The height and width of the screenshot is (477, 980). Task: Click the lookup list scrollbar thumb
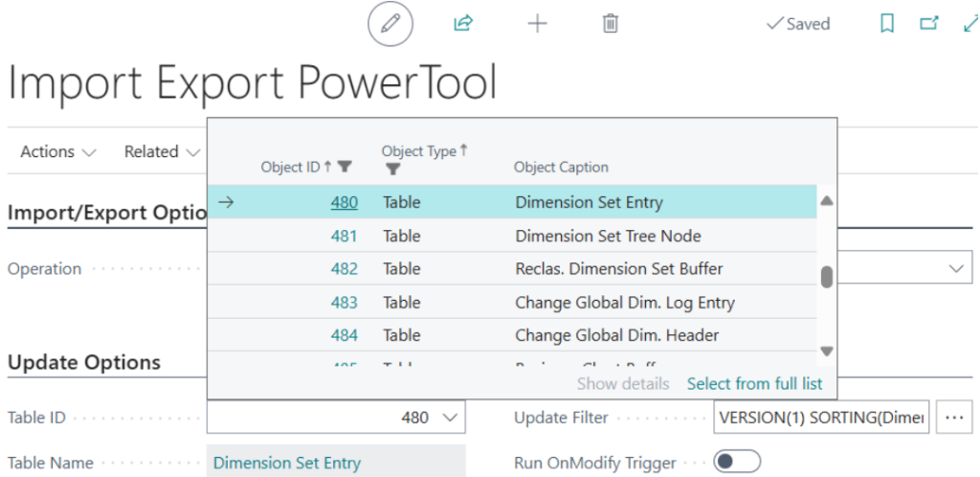point(827,276)
